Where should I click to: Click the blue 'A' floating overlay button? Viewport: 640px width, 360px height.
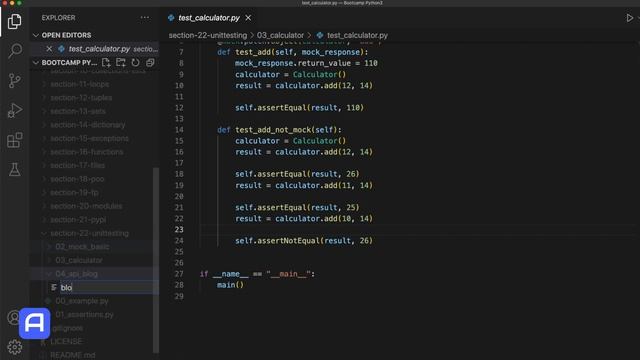pyautogui.click(x=34, y=323)
